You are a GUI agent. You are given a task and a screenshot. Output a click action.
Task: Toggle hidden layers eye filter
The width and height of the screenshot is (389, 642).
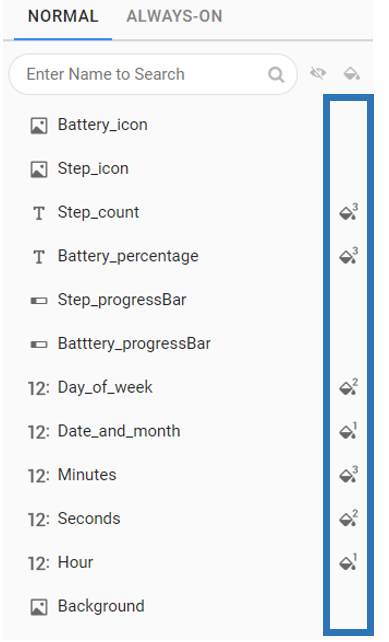pyautogui.click(x=318, y=74)
